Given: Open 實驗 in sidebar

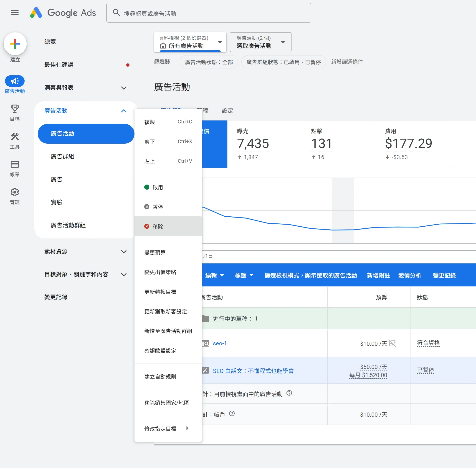Looking at the screenshot, I should (56, 202).
